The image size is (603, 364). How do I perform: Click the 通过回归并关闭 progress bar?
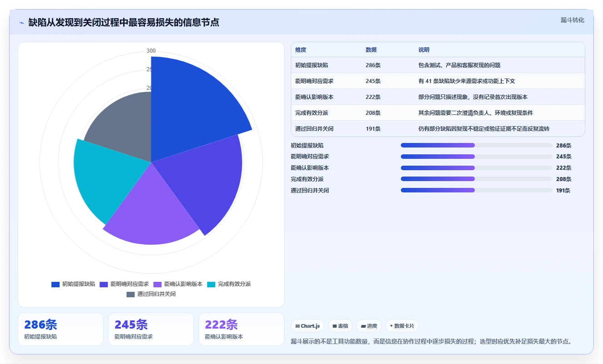tap(477, 190)
